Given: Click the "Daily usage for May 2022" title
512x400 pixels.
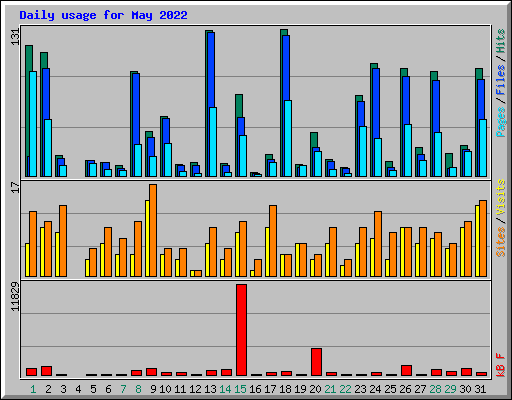Looking at the screenshot, I should (103, 15).
